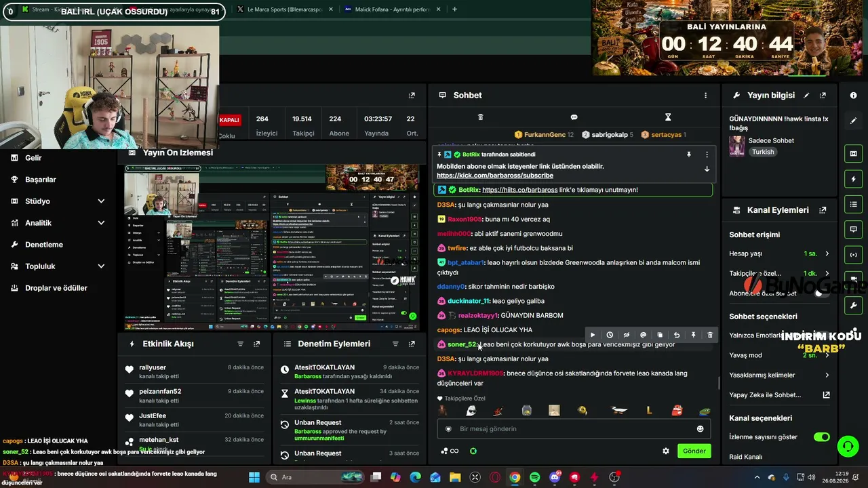Viewport: 868px width, 488px height.
Task: Open the Yavaş mod chevron
Action: pyautogui.click(x=827, y=355)
